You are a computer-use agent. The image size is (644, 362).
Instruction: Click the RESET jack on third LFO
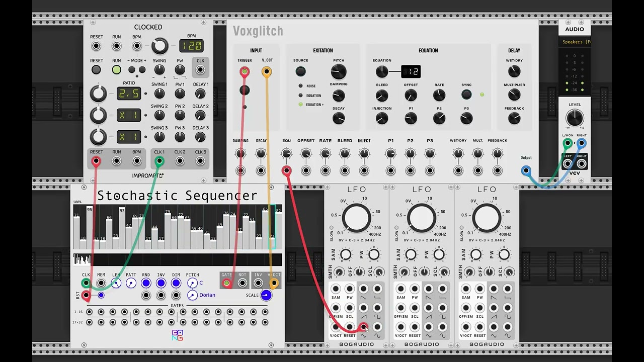[x=480, y=327]
